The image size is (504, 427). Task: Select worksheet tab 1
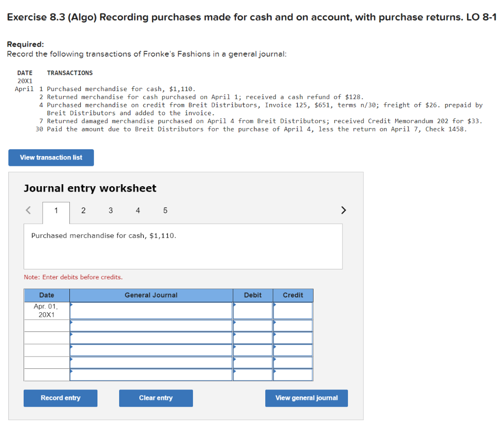point(56,210)
